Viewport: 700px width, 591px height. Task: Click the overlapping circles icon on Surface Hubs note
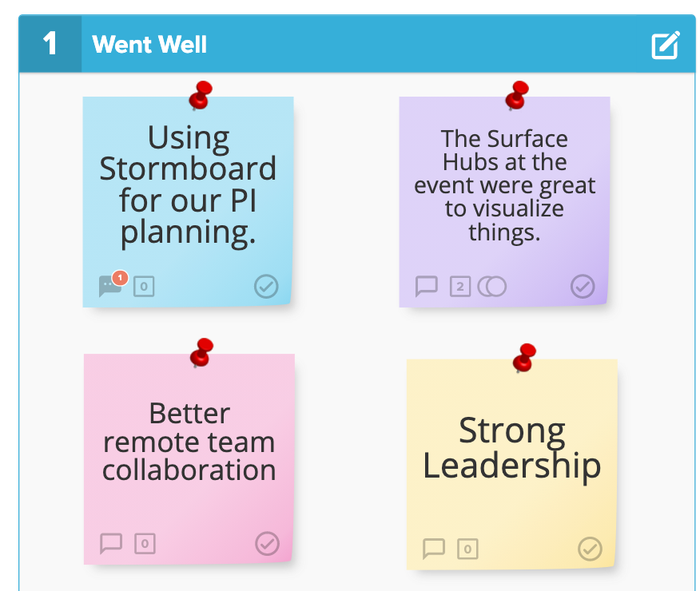[x=492, y=287]
